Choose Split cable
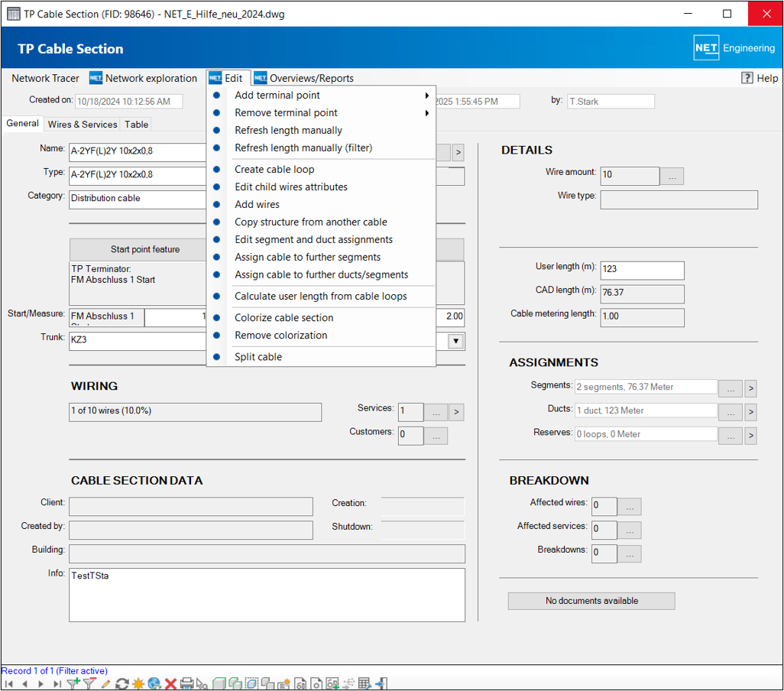Viewport: 784px width, 691px height. pyautogui.click(x=321, y=356)
